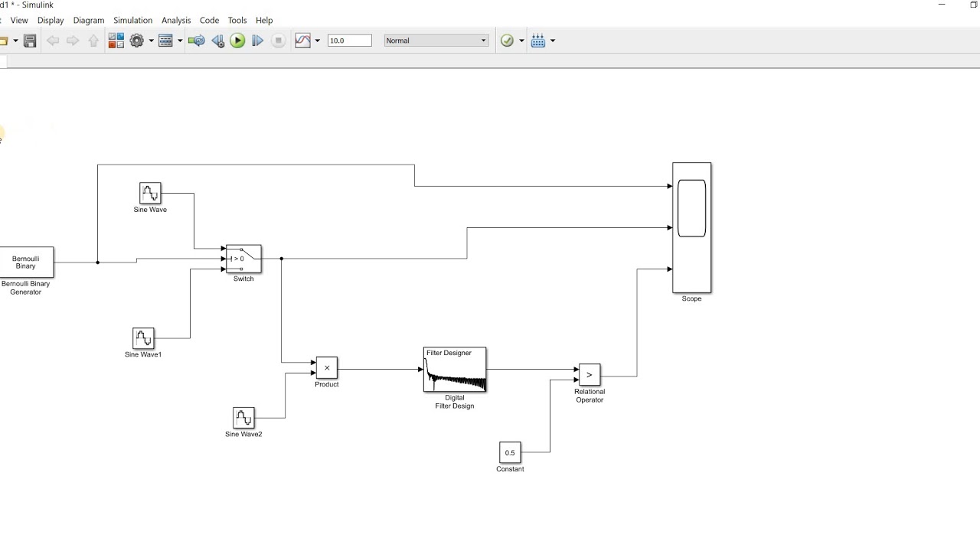
Task: Select the Product block
Action: pyautogui.click(x=327, y=368)
